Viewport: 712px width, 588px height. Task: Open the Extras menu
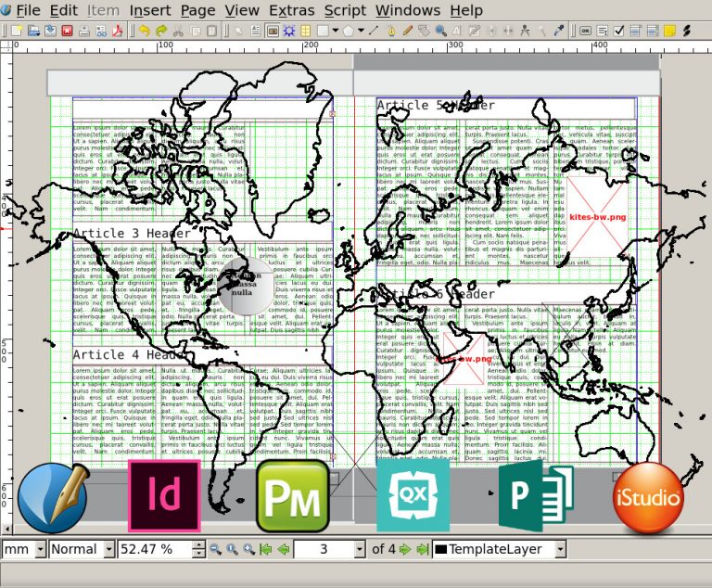(291, 10)
